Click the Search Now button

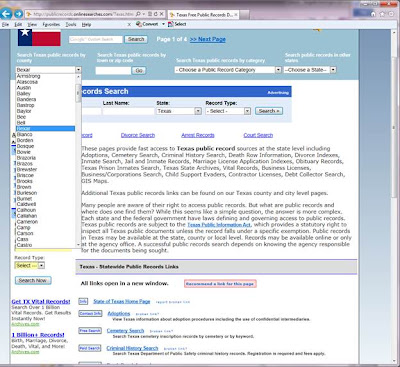(x=33, y=280)
